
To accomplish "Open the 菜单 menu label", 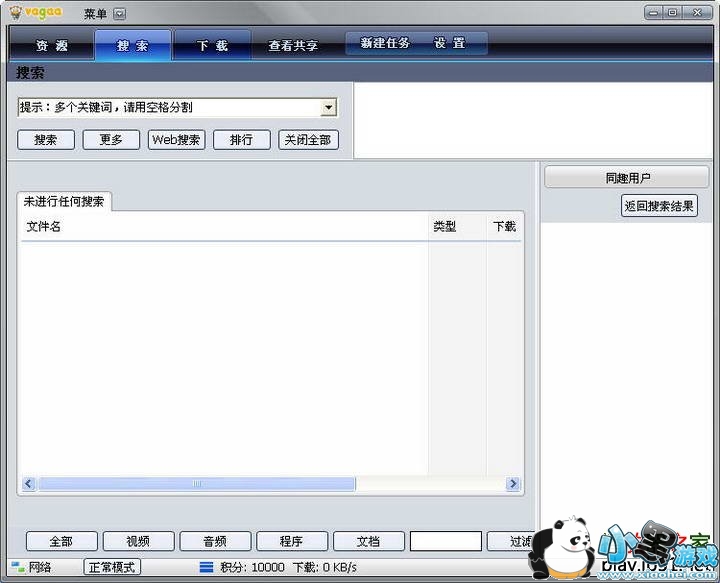I will tap(96, 14).
